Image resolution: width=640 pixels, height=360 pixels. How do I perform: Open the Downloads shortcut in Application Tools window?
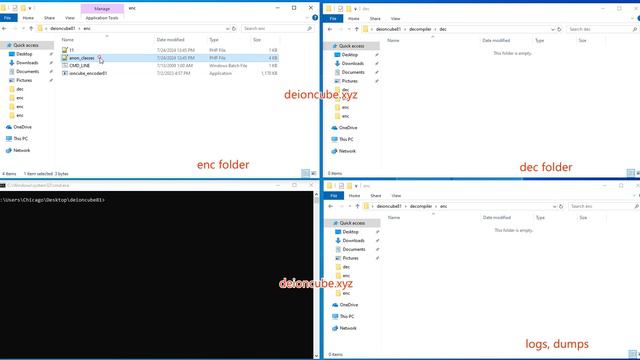tap(27, 63)
